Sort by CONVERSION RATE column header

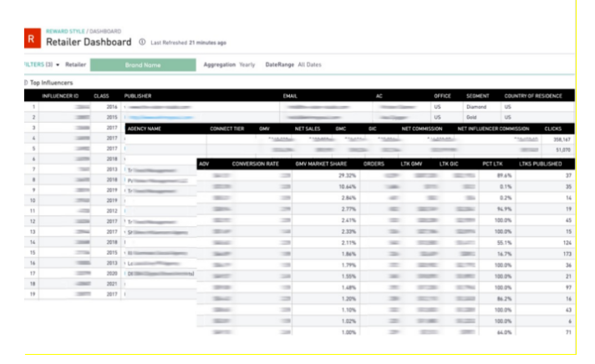256,164
